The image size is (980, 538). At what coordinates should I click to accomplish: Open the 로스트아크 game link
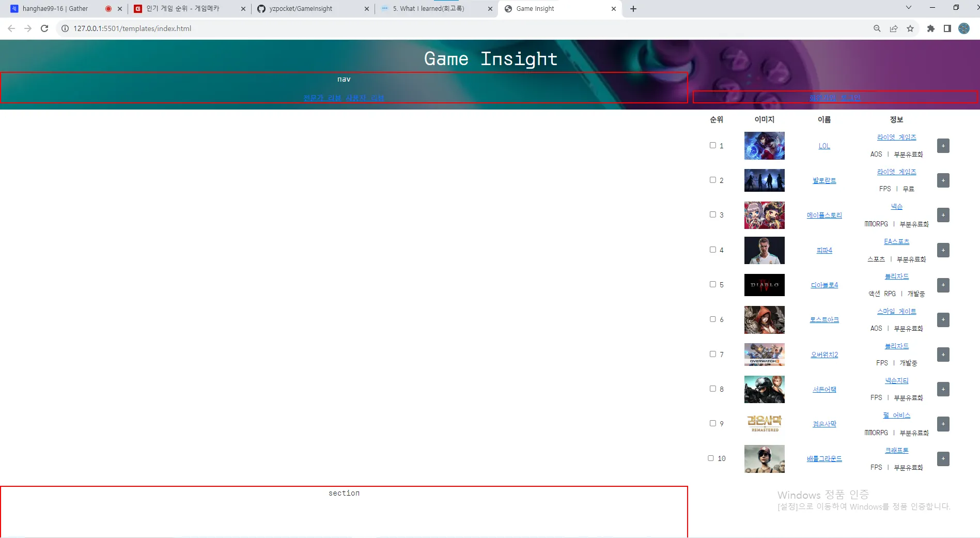[x=825, y=320]
